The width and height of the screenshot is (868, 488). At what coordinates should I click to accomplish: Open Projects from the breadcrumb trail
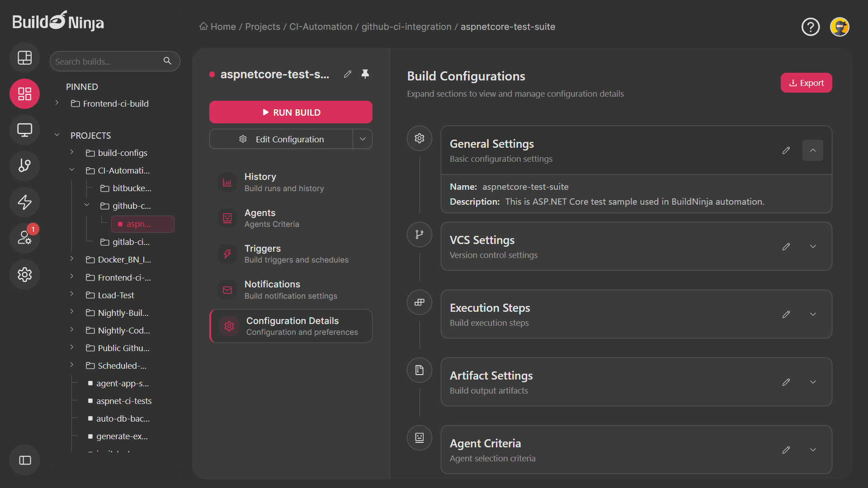click(262, 27)
